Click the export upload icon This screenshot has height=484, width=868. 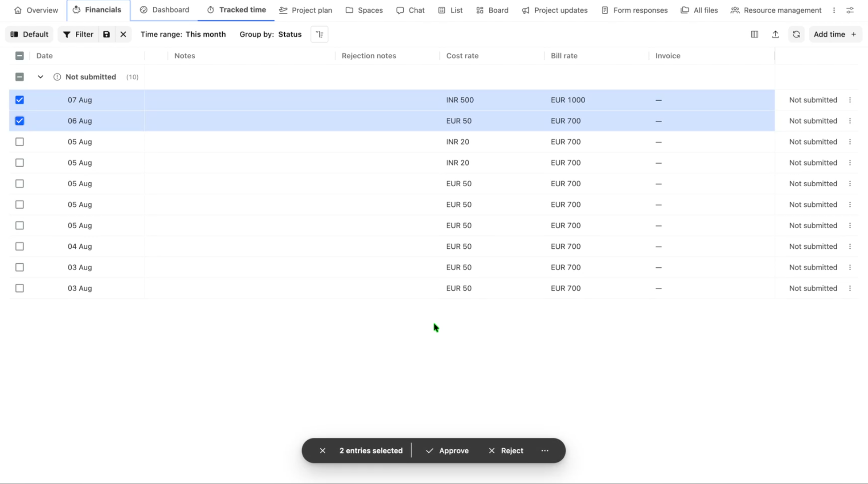pyautogui.click(x=775, y=34)
